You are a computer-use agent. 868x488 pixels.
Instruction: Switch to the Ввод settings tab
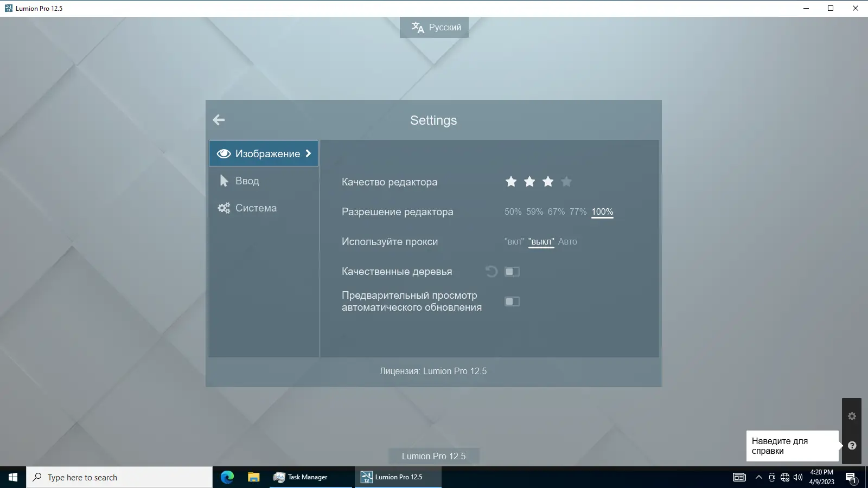click(x=248, y=181)
